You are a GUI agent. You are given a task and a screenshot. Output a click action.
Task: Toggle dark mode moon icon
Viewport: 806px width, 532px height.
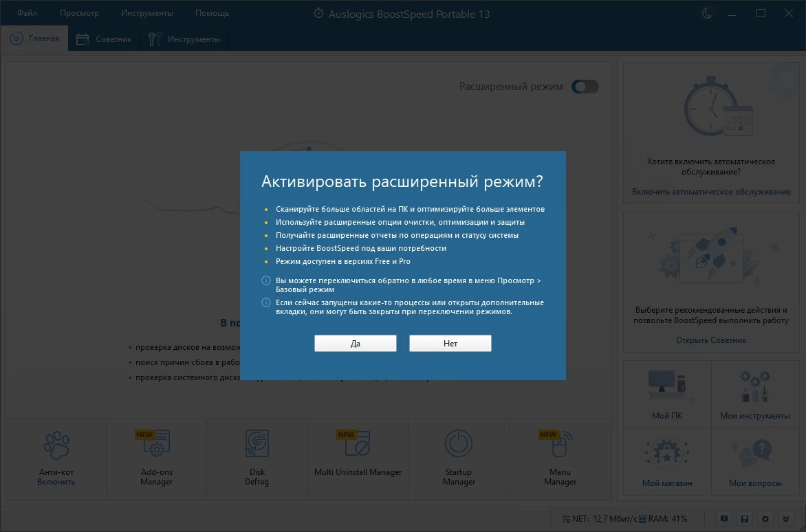[x=707, y=13]
